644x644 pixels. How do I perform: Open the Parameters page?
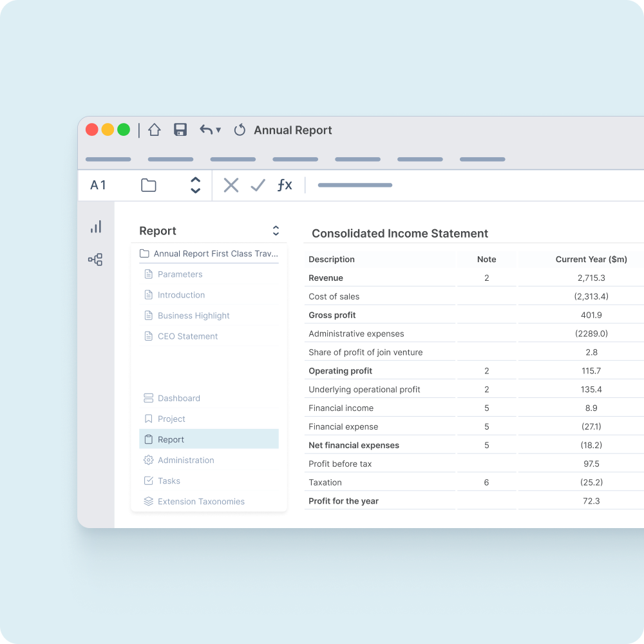pyautogui.click(x=181, y=274)
